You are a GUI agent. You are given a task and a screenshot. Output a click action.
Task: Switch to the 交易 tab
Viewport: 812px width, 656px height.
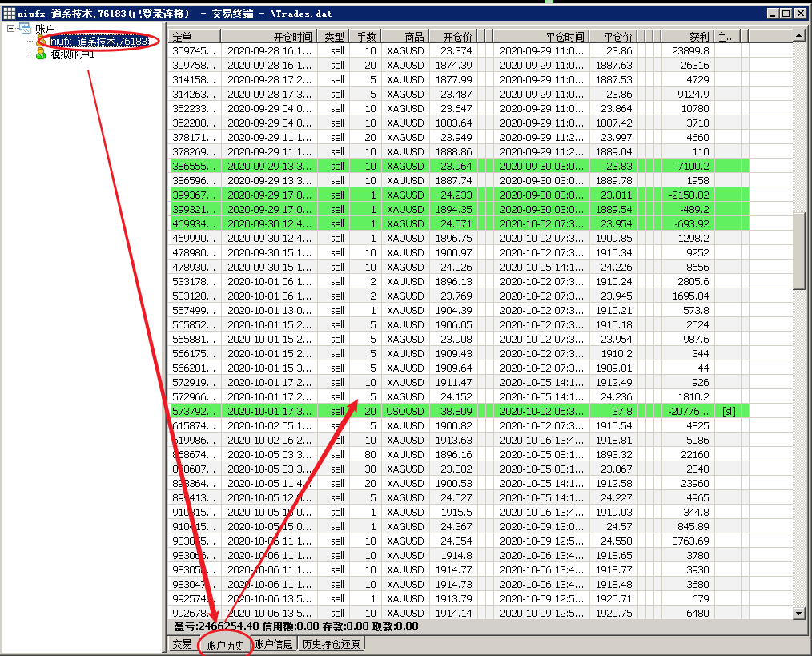[182, 644]
